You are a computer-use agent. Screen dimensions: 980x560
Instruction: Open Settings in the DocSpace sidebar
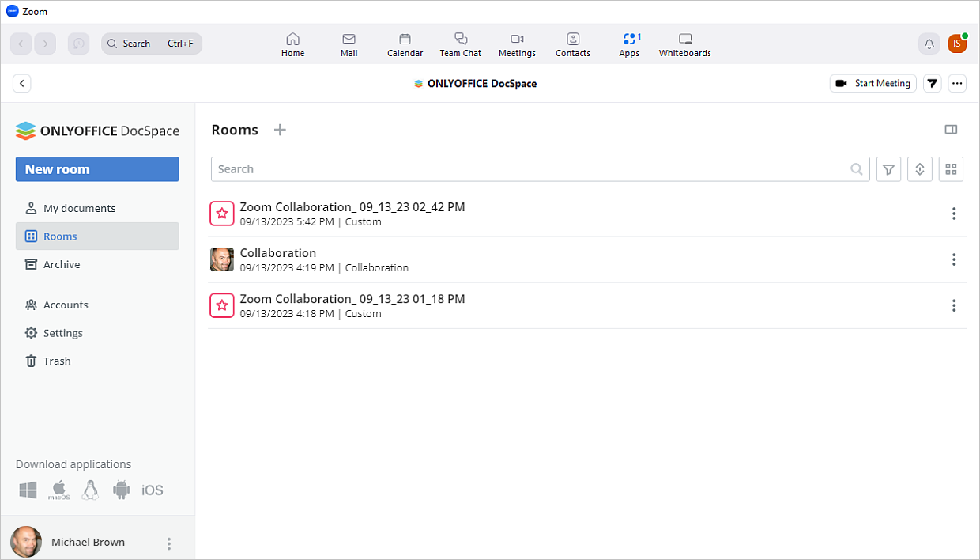point(62,332)
